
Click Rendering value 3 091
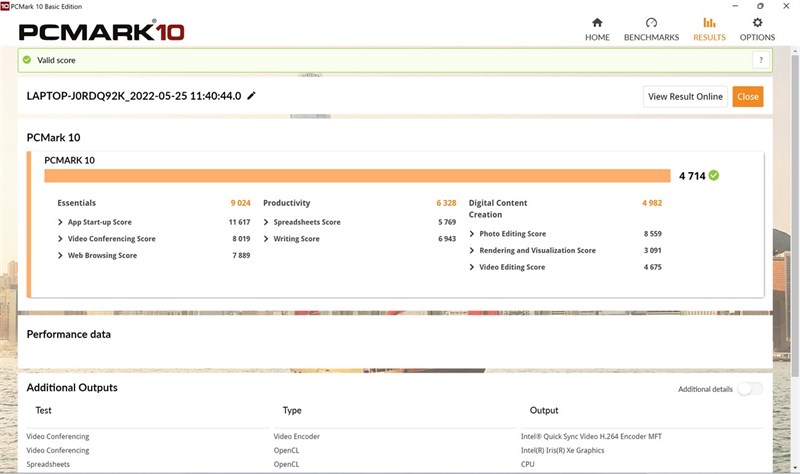click(653, 250)
